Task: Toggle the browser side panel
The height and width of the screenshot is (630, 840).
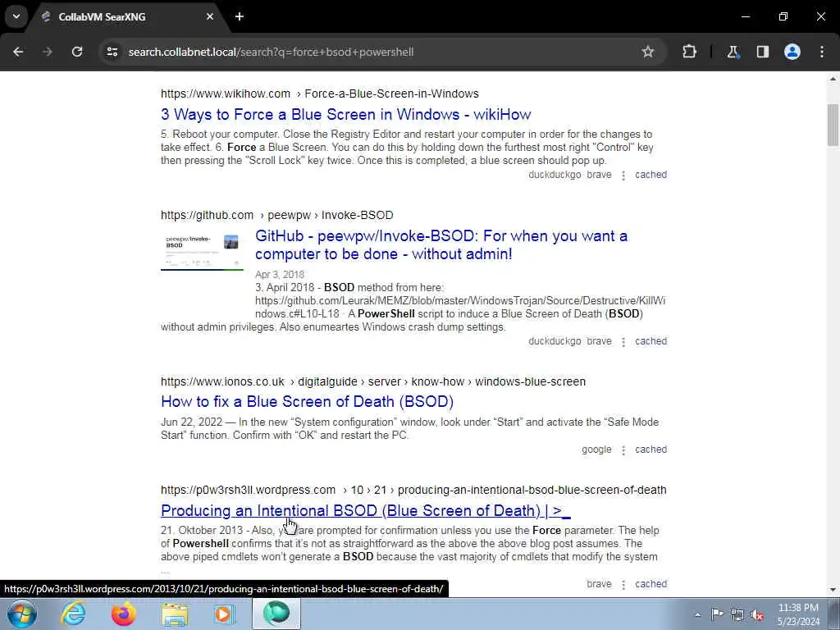Action: 762,52
